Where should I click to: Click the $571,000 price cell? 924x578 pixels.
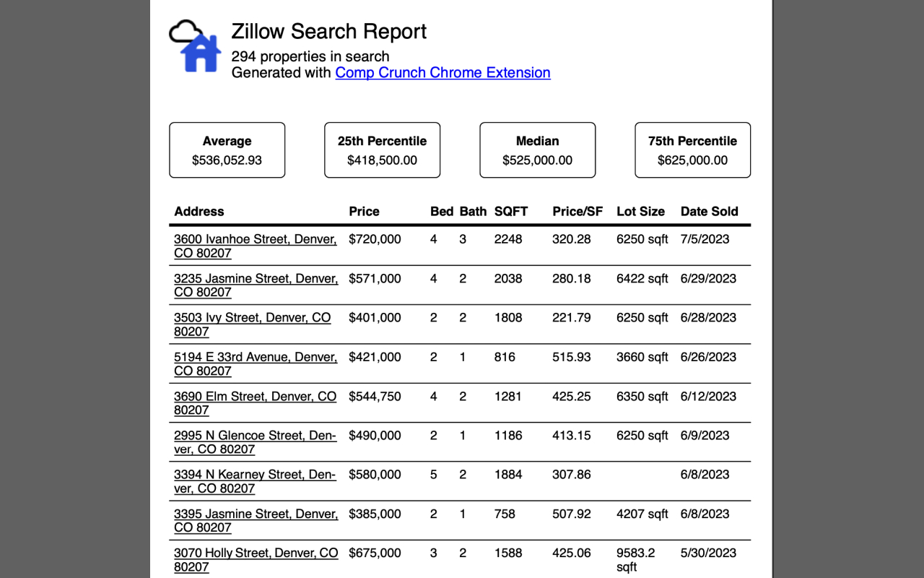click(375, 278)
